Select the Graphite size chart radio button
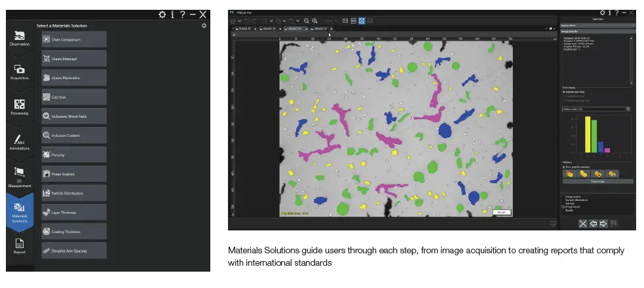The image size is (644, 288). pyautogui.click(x=563, y=92)
